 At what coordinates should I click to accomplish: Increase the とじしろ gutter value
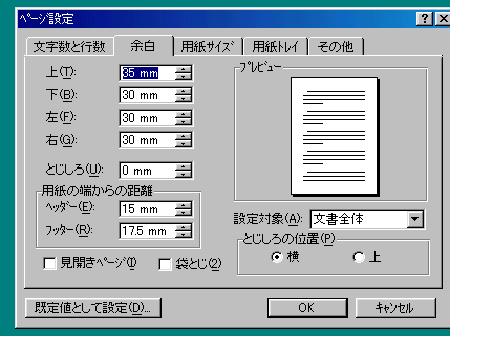click(x=183, y=167)
